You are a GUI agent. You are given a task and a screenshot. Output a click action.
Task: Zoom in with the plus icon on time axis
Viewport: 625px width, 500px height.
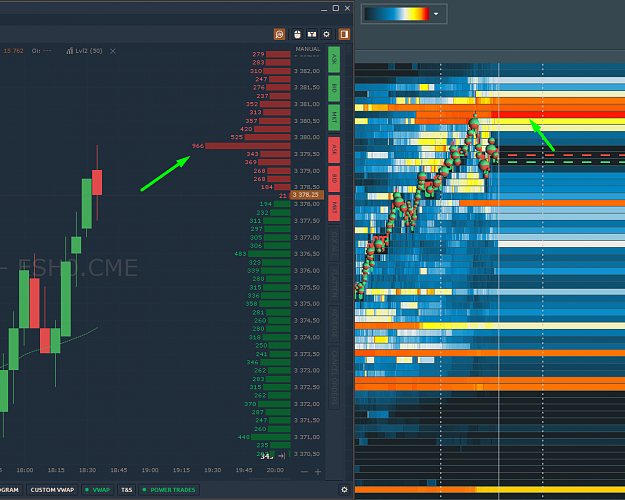[318, 472]
